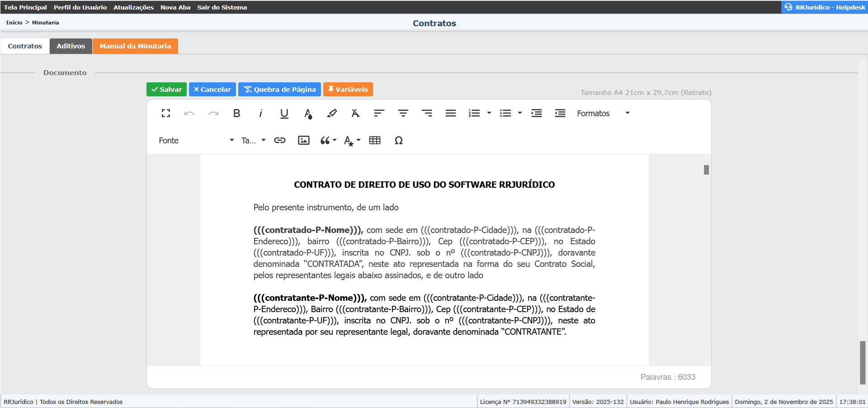Screen dimensions: 868x408
Task: Expand the Fonte font family dropdown
Action: click(196, 141)
